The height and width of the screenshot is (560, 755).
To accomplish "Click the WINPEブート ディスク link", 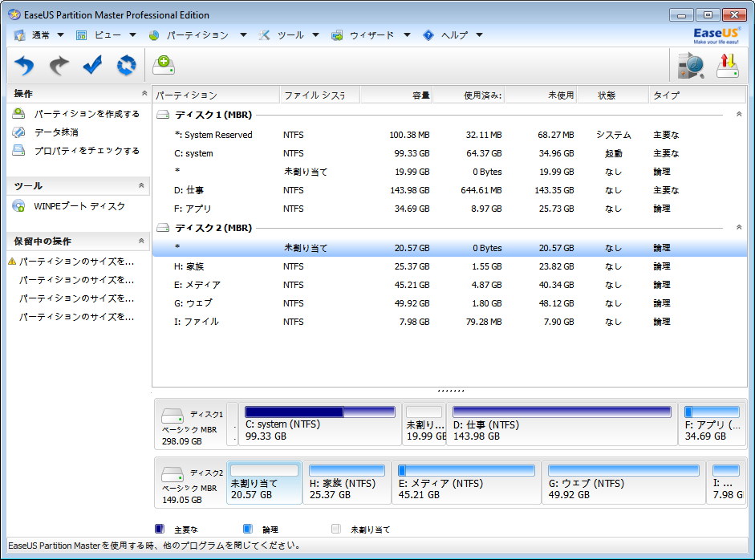I will pyautogui.click(x=79, y=206).
